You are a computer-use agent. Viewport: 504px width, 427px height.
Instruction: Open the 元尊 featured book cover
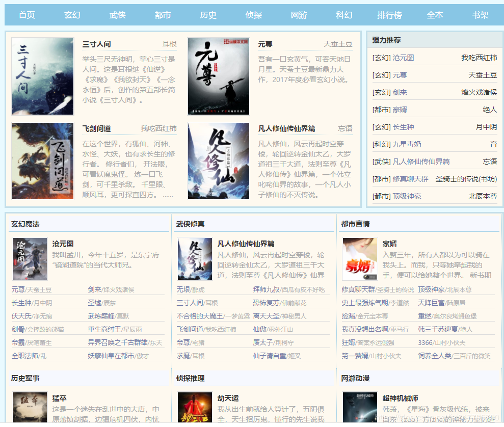click(219, 76)
